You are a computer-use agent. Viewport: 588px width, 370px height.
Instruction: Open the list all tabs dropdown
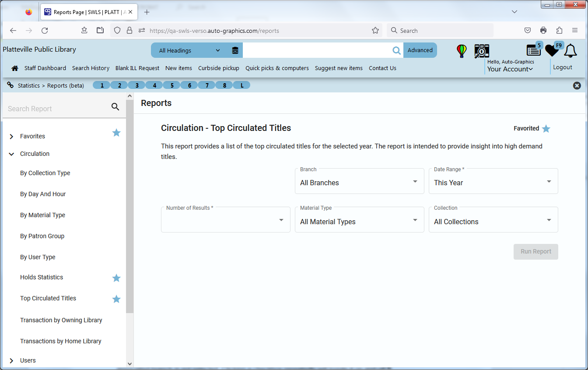514,12
